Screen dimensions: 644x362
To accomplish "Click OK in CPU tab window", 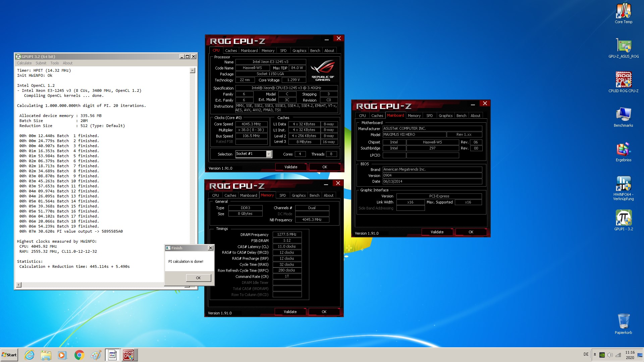I will [x=325, y=167].
